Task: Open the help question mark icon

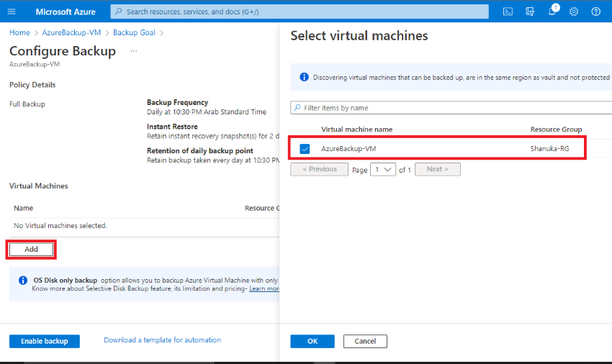Action: pyautogui.click(x=595, y=12)
